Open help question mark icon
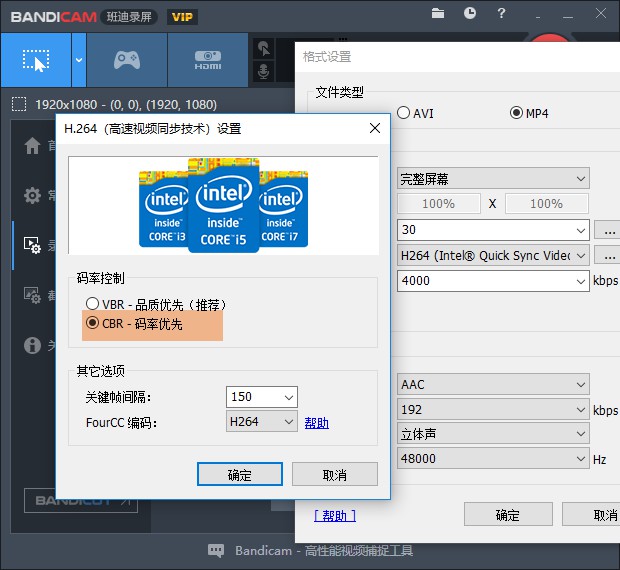 coord(501,13)
